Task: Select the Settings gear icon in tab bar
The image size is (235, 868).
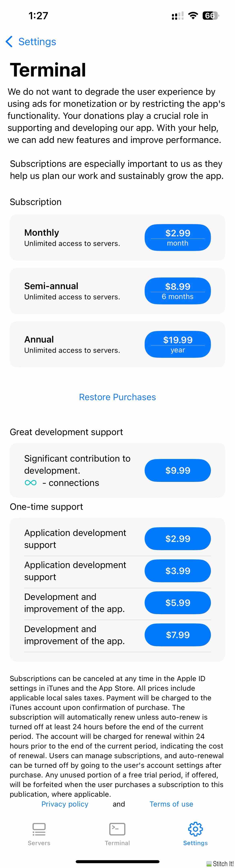Action: pyautogui.click(x=195, y=829)
